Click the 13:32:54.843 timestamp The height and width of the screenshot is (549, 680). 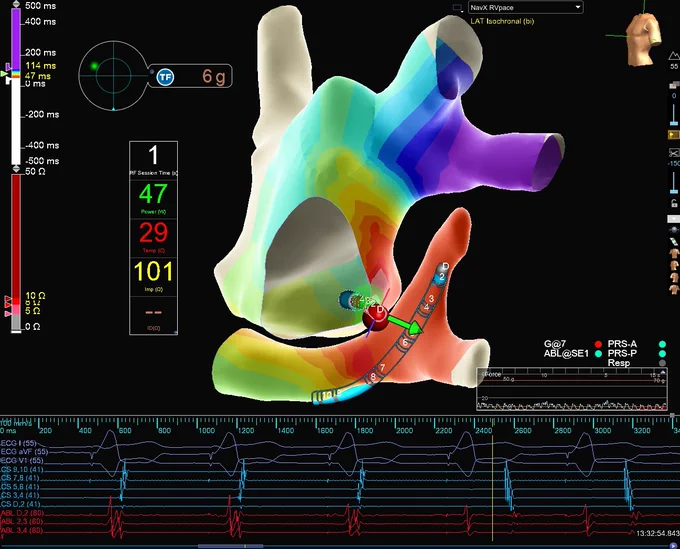(657, 533)
